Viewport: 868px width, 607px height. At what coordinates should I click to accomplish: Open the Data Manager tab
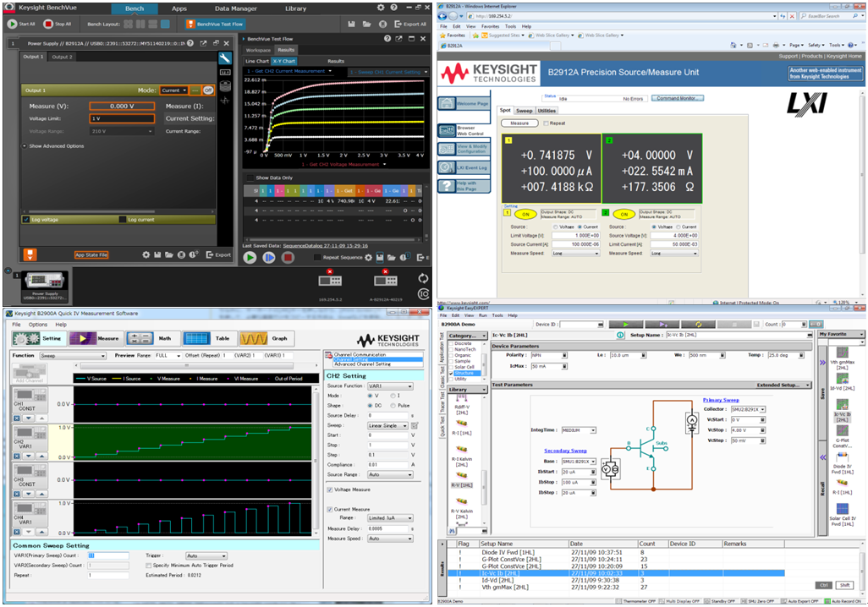point(236,8)
